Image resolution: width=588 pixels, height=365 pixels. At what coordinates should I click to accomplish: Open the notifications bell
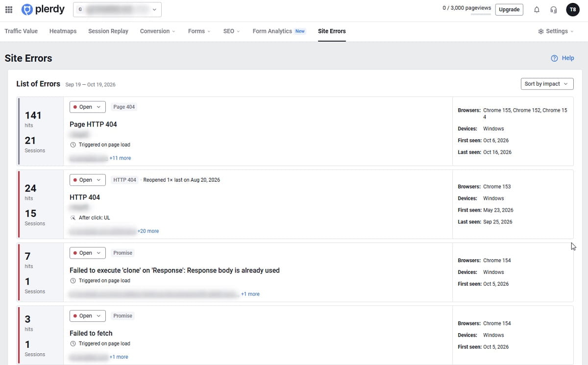[x=537, y=9]
